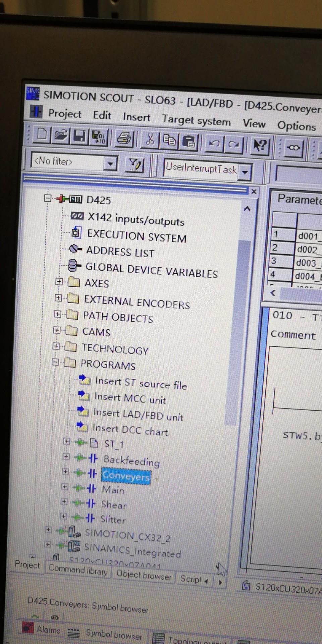The width and height of the screenshot is (322, 644).
Task: Switch to the Project tab
Action: (27, 565)
